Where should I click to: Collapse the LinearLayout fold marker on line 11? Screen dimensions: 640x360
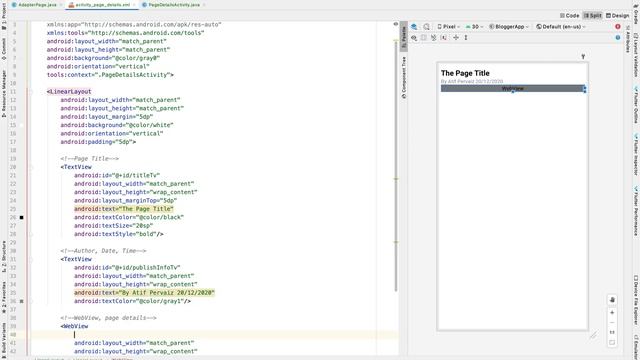(x=31, y=92)
